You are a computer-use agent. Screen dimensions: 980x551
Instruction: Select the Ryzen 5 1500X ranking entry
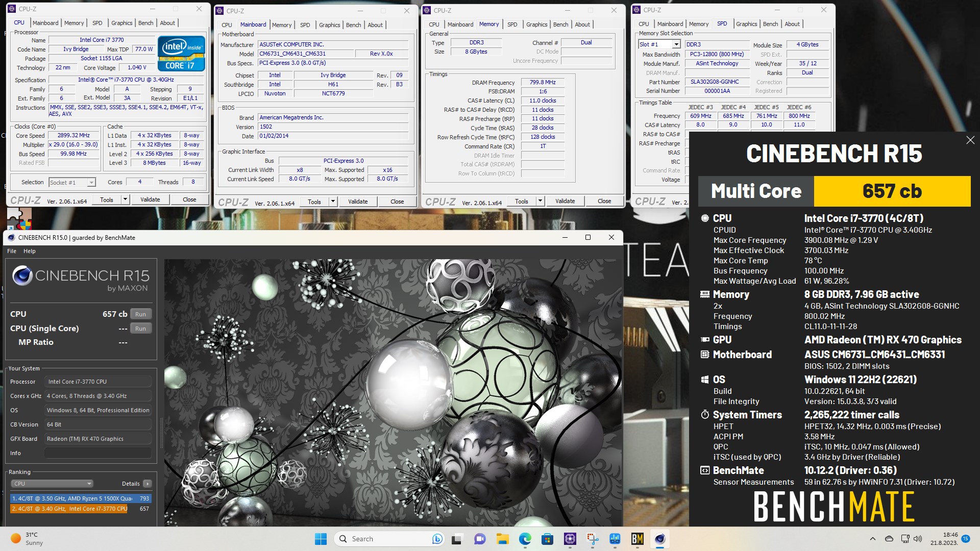click(81, 498)
